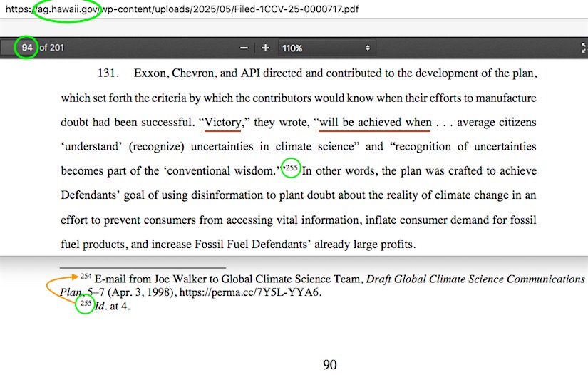The image size is (588, 375).
Task: Click the page number field showing 94
Action: pos(27,48)
